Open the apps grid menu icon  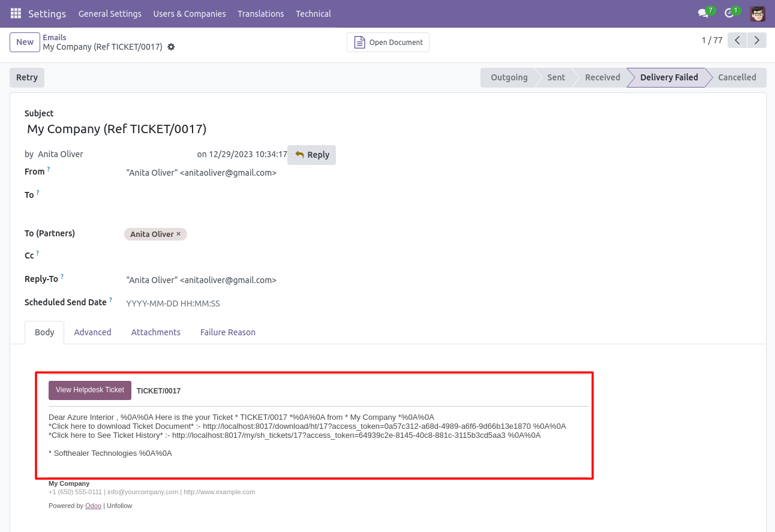tap(16, 13)
